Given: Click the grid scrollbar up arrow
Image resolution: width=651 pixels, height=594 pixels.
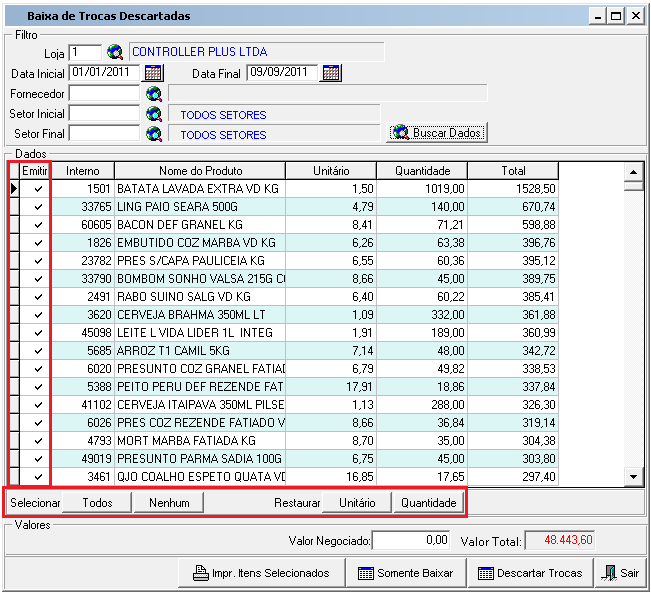Looking at the screenshot, I should pyautogui.click(x=634, y=172).
